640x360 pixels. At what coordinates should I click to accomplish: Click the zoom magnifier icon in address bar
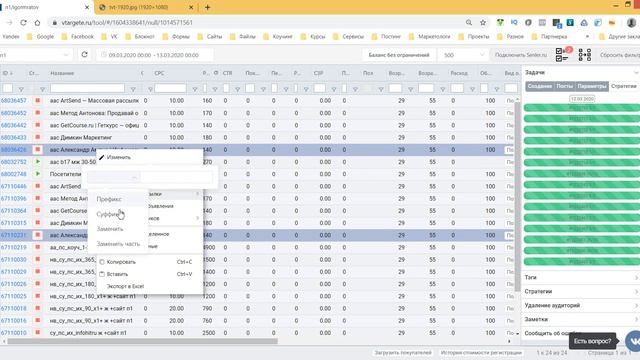[x=469, y=23]
